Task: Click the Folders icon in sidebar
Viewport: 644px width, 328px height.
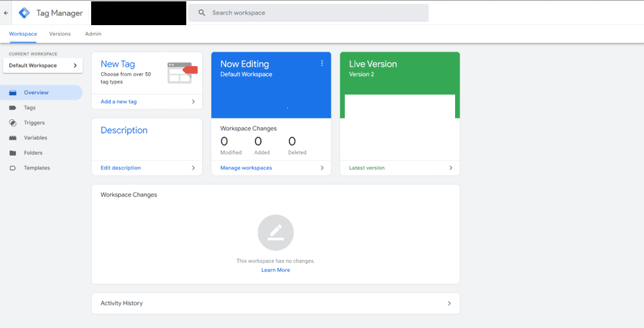Action: 13,153
